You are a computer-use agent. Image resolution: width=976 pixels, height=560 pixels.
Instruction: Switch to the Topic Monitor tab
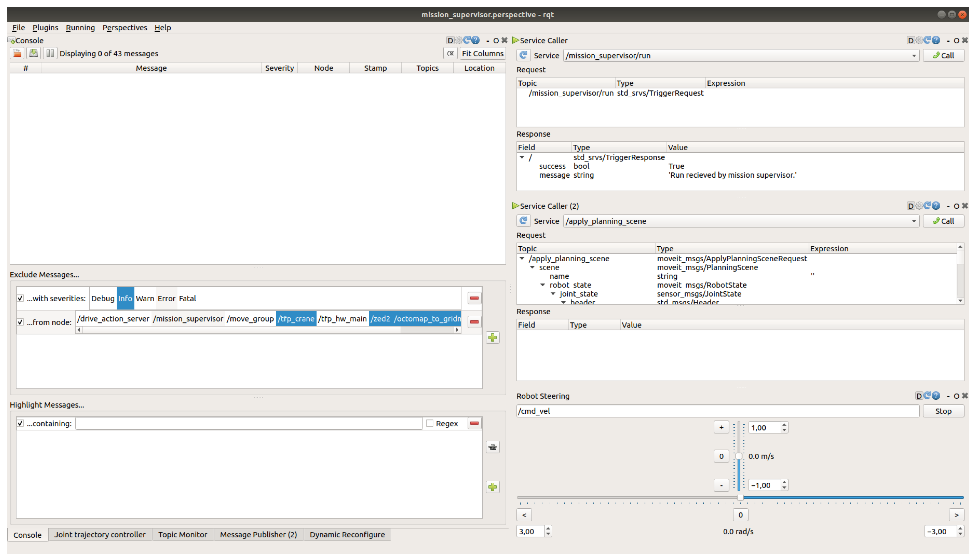[x=182, y=534]
